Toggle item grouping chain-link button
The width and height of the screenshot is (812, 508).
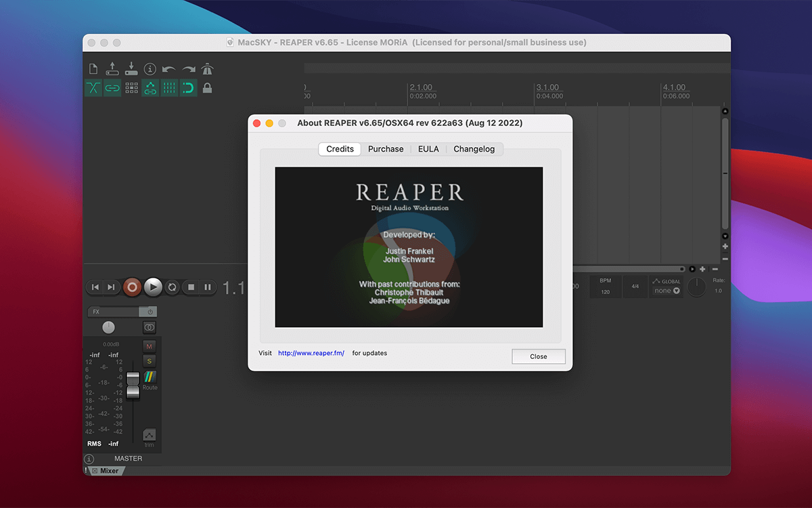click(x=112, y=88)
